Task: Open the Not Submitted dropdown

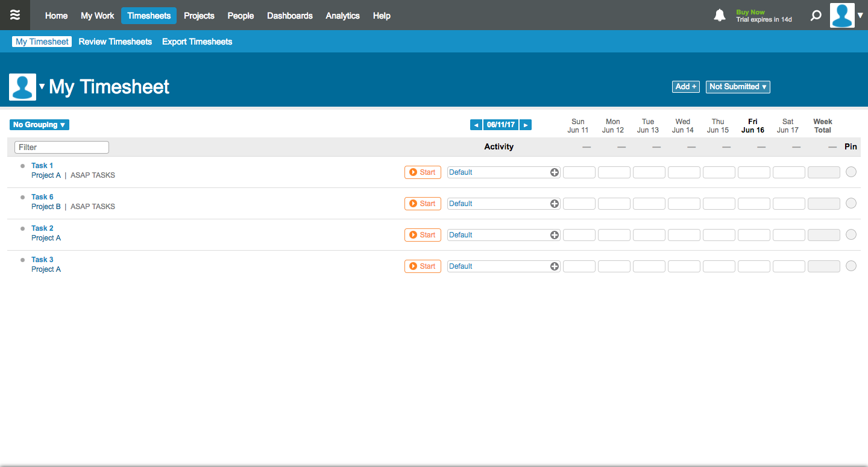Action: (737, 87)
